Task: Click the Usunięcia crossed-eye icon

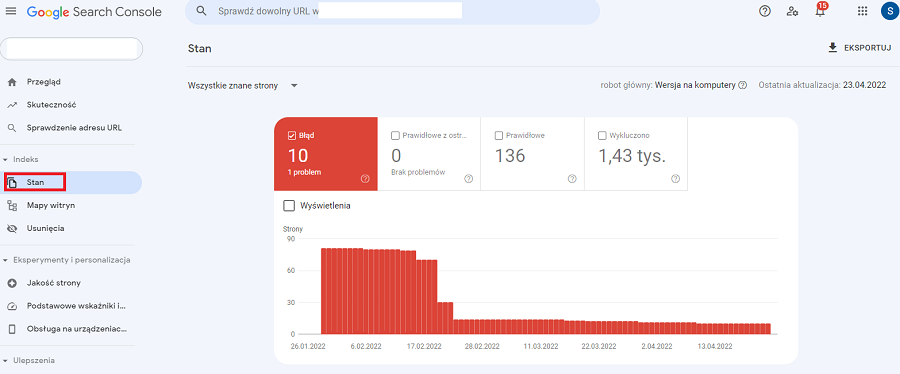Action: tap(12, 228)
